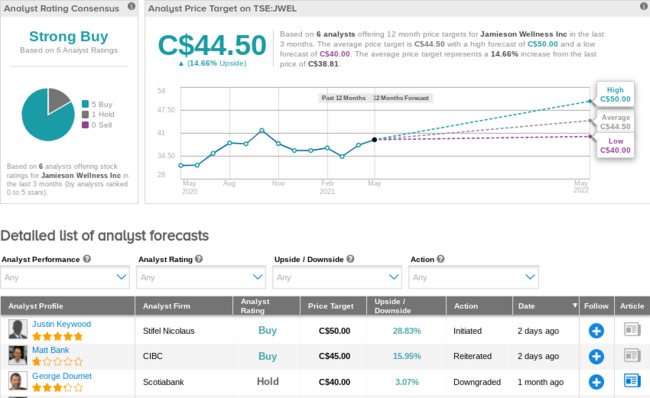Open help icon next to Upside / Downside filter
The width and height of the screenshot is (650, 398).
[x=350, y=259]
